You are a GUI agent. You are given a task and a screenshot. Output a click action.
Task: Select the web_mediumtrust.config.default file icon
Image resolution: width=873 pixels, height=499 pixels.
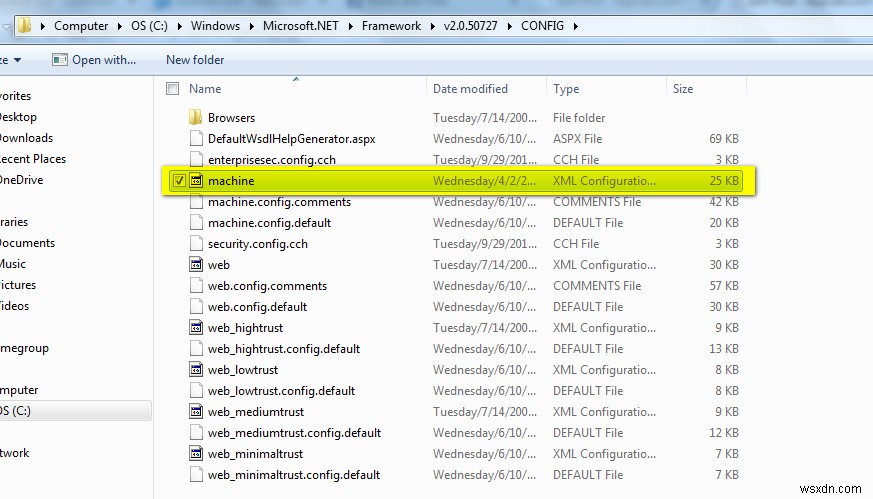pos(196,433)
